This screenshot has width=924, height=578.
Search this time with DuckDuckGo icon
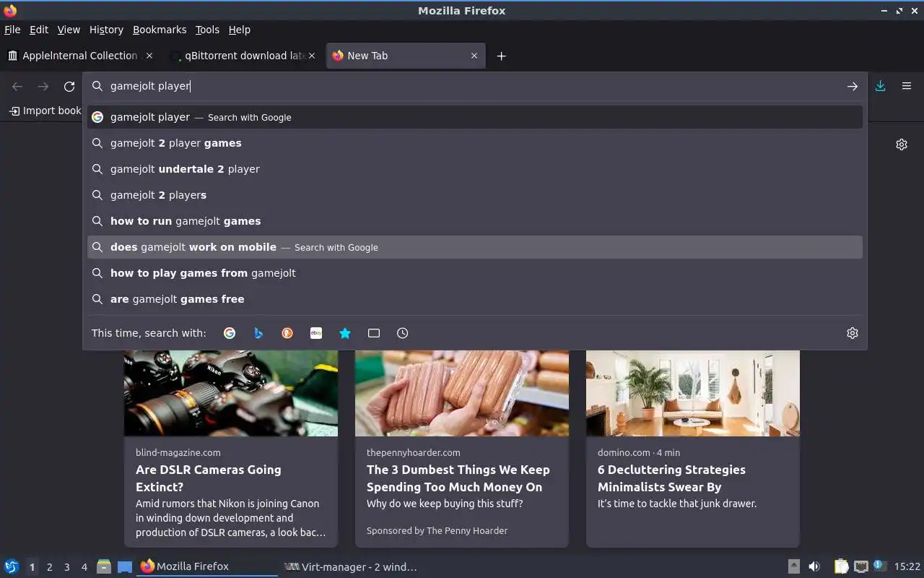[x=287, y=333]
